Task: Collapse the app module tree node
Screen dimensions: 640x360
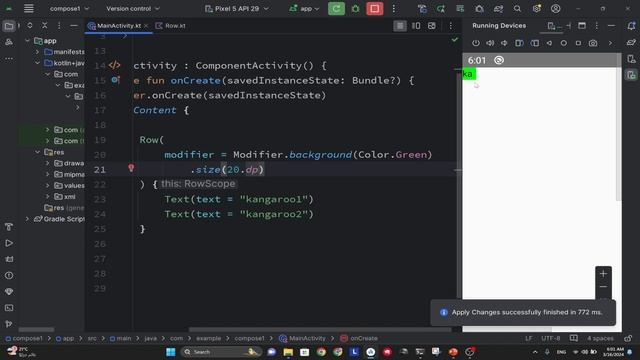Action: 28,41
